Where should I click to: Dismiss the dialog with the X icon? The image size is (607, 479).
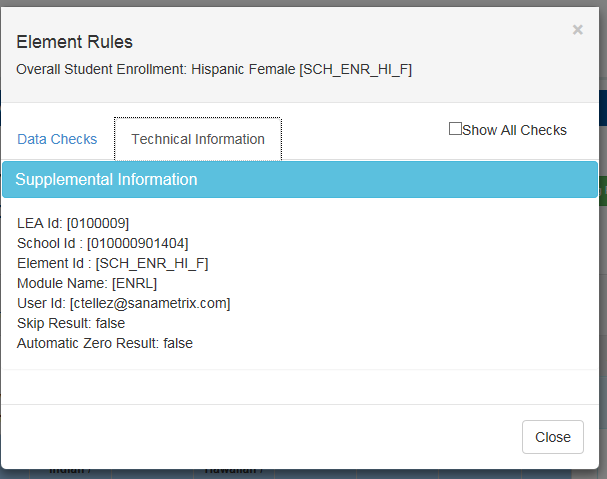click(x=577, y=30)
